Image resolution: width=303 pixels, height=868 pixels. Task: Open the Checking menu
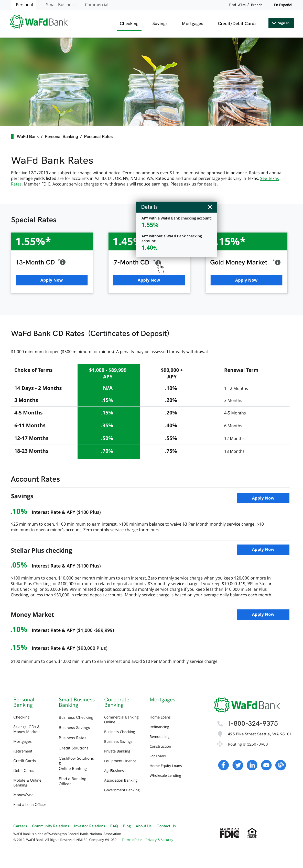[129, 24]
